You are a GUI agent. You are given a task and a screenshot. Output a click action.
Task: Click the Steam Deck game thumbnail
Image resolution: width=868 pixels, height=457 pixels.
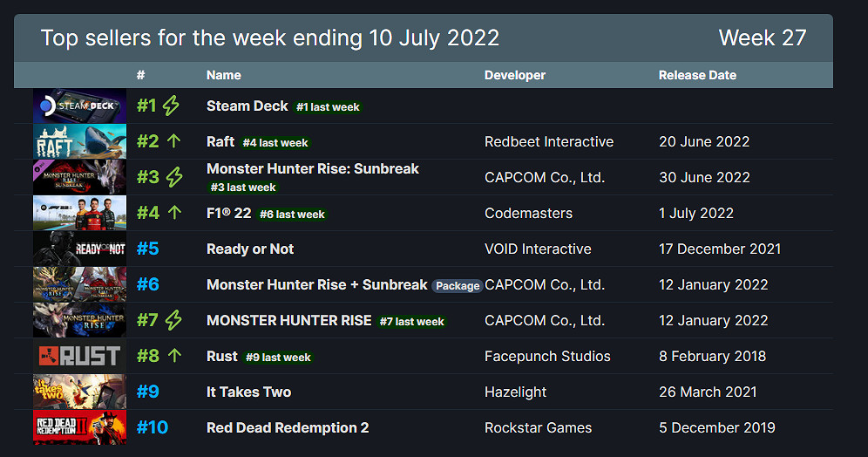click(79, 106)
